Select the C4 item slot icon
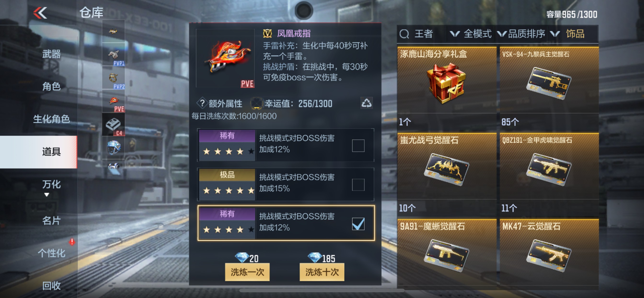The width and height of the screenshot is (644, 298). click(x=113, y=125)
